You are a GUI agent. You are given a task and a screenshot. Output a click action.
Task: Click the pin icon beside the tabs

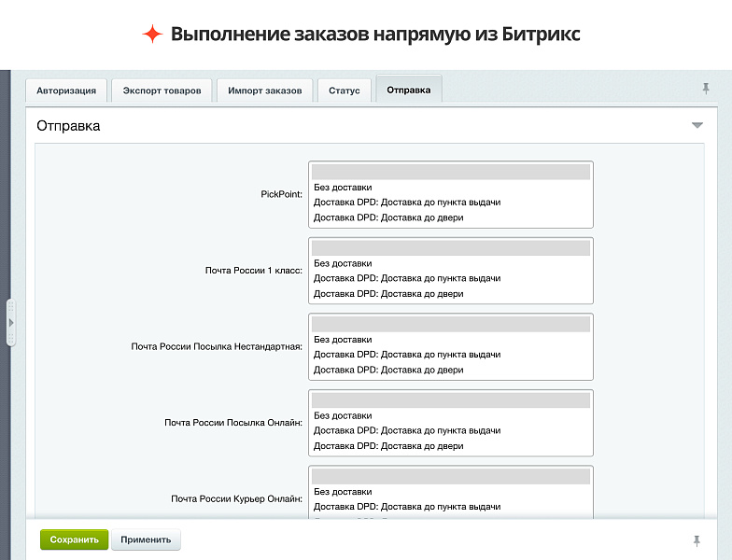pyautogui.click(x=706, y=89)
